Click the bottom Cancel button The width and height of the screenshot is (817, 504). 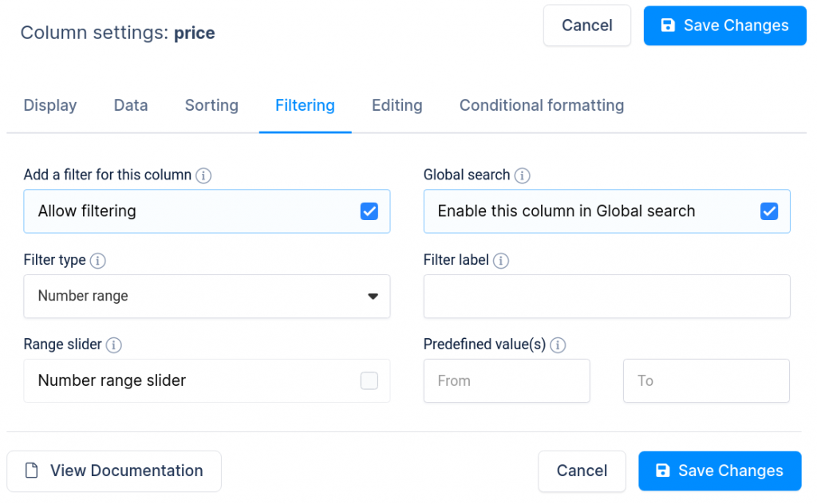pyautogui.click(x=582, y=471)
